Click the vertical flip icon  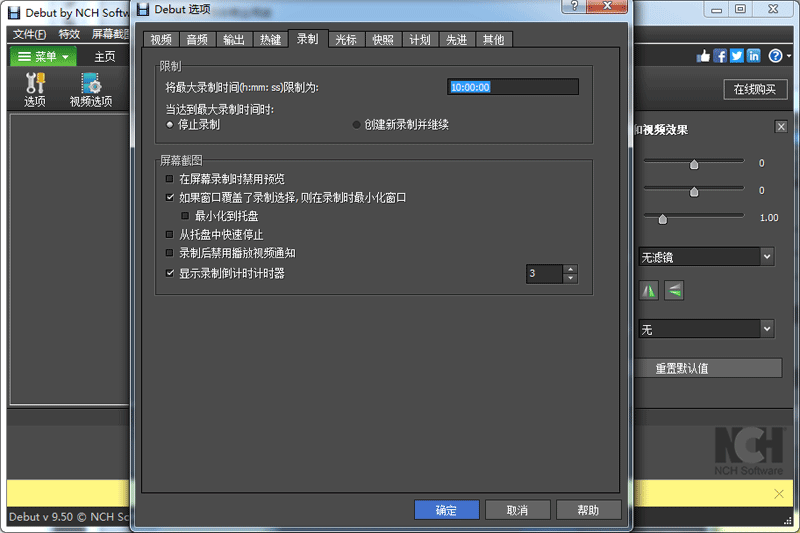coord(674,291)
